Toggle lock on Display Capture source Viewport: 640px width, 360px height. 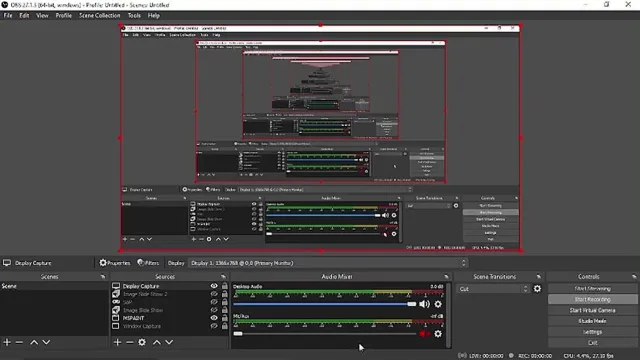pyautogui.click(x=224, y=286)
